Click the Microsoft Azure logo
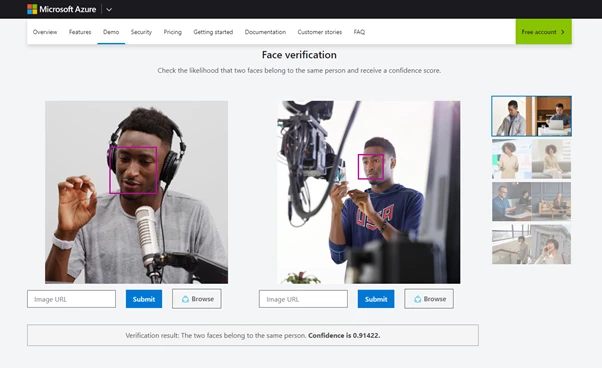This screenshot has height=368, width=602. pos(61,9)
